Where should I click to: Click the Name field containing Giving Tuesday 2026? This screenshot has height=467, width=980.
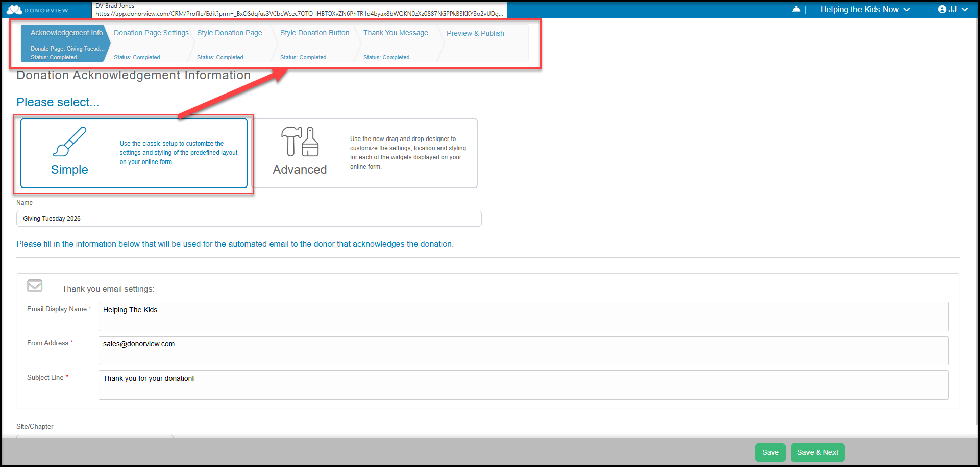[x=249, y=219]
